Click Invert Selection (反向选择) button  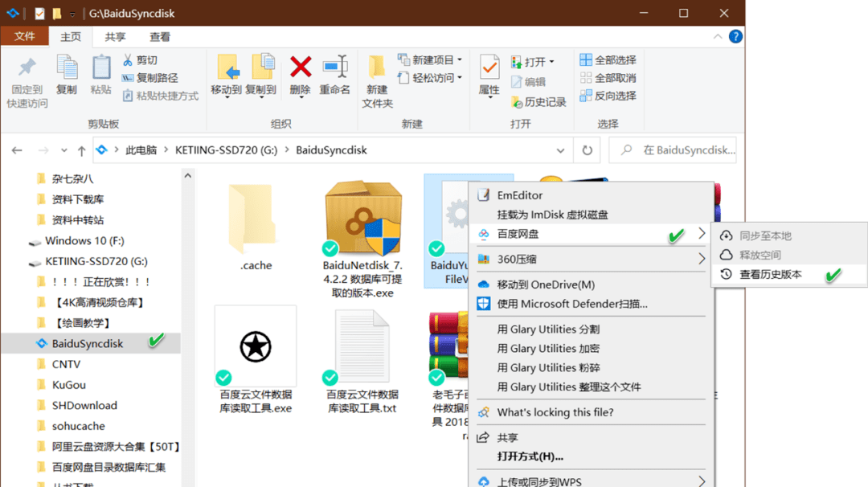tap(608, 96)
